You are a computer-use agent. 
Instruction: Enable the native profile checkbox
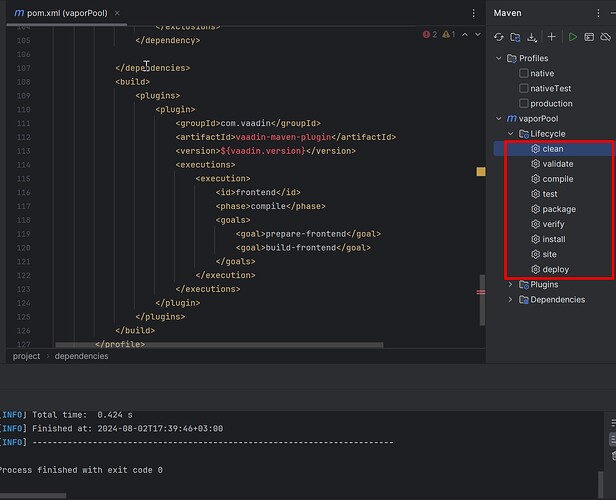point(523,74)
